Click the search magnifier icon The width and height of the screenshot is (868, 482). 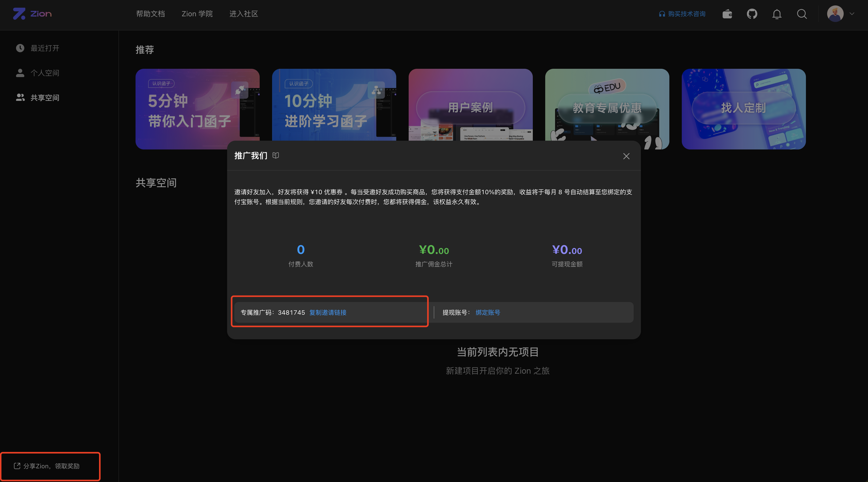[802, 14]
